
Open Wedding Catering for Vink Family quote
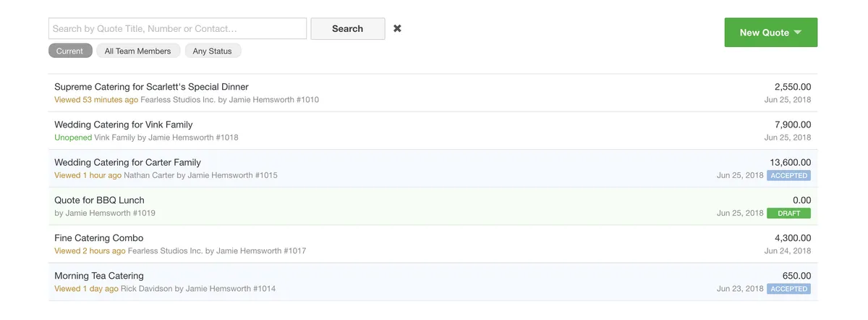coord(124,125)
